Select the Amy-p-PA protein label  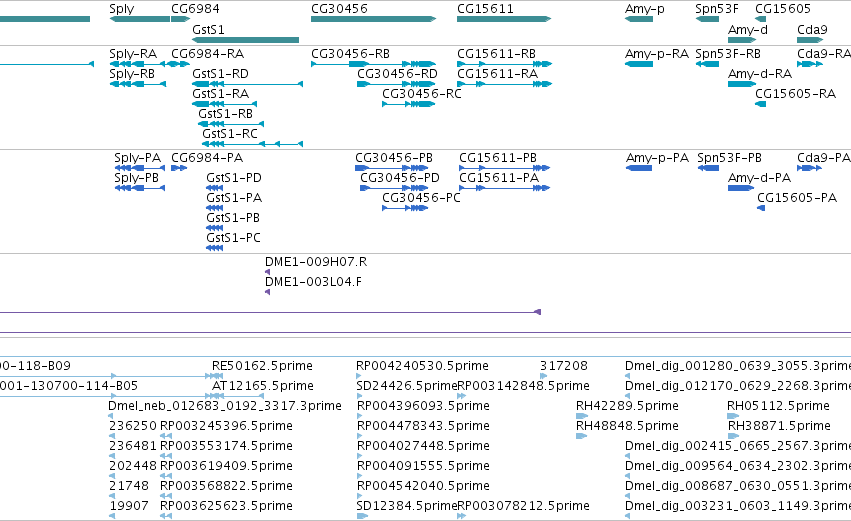[x=657, y=158]
